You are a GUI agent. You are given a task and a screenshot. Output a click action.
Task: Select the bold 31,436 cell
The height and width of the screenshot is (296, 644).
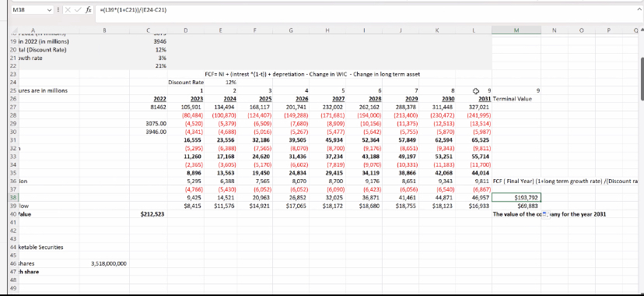(291, 157)
